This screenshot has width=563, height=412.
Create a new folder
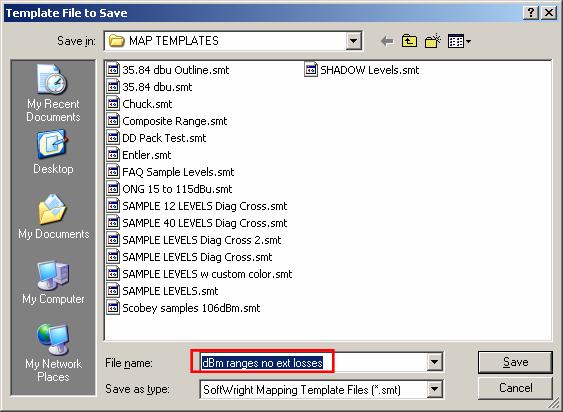[x=433, y=41]
